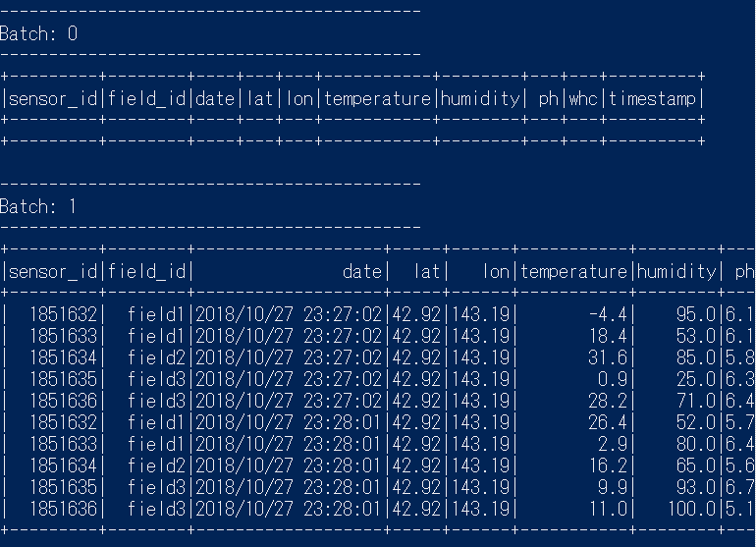Image resolution: width=756 pixels, height=547 pixels.
Task: Click the 'Batch: 0' heading text
Action: 38,33
